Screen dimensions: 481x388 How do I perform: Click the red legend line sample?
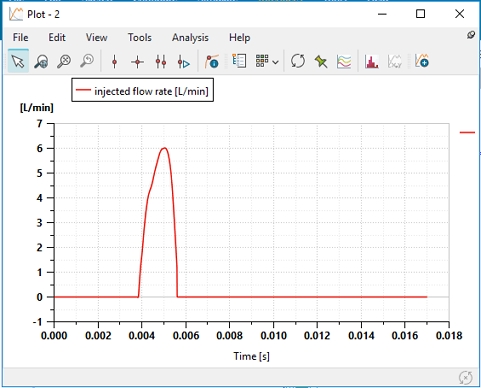(83, 90)
